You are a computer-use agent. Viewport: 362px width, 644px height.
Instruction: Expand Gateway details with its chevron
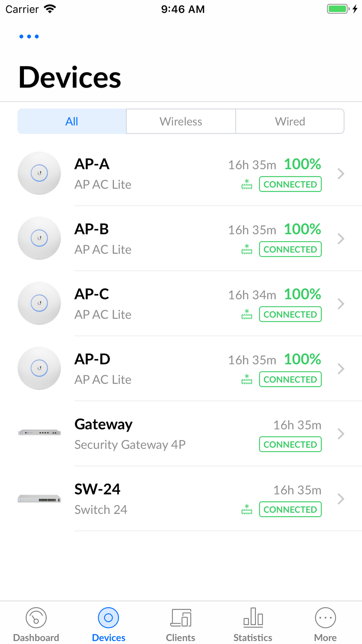click(x=341, y=434)
